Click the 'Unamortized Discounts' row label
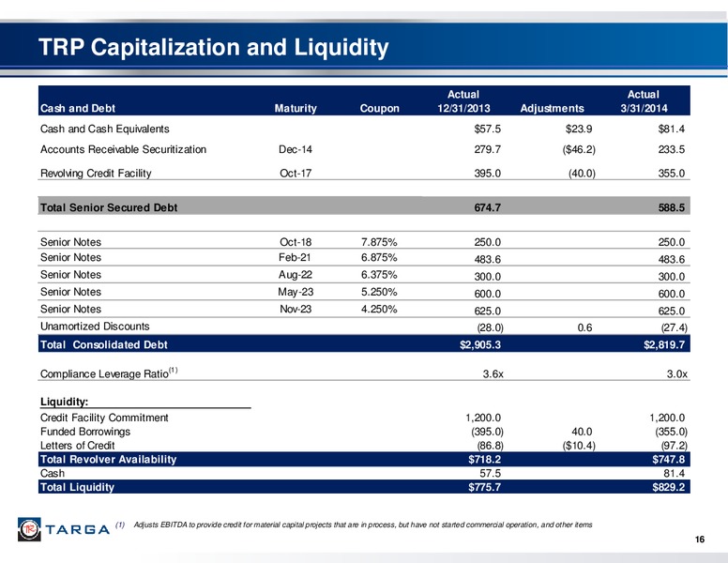Image resolution: width=728 pixels, height=563 pixels. click(95, 327)
